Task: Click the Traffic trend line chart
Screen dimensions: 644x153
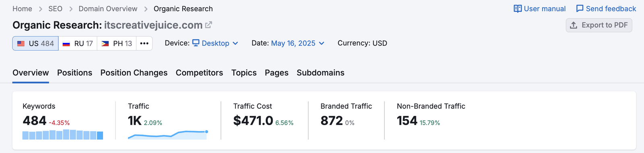Action: coord(168,134)
